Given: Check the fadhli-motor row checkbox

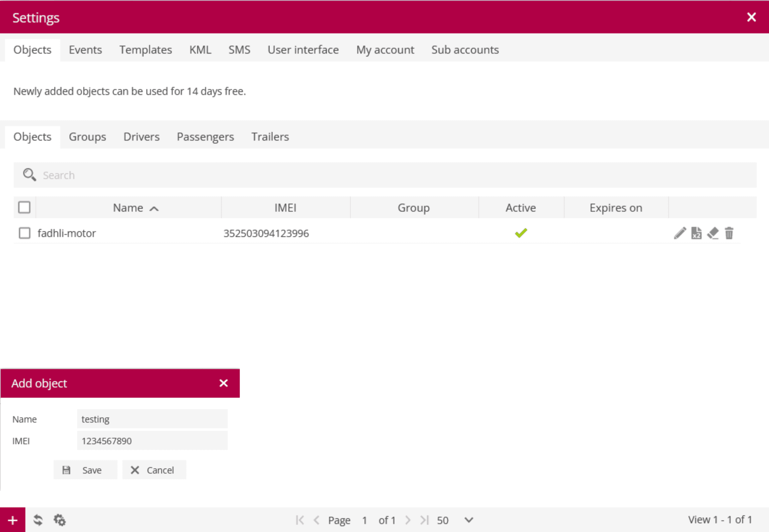Looking at the screenshot, I should point(24,233).
